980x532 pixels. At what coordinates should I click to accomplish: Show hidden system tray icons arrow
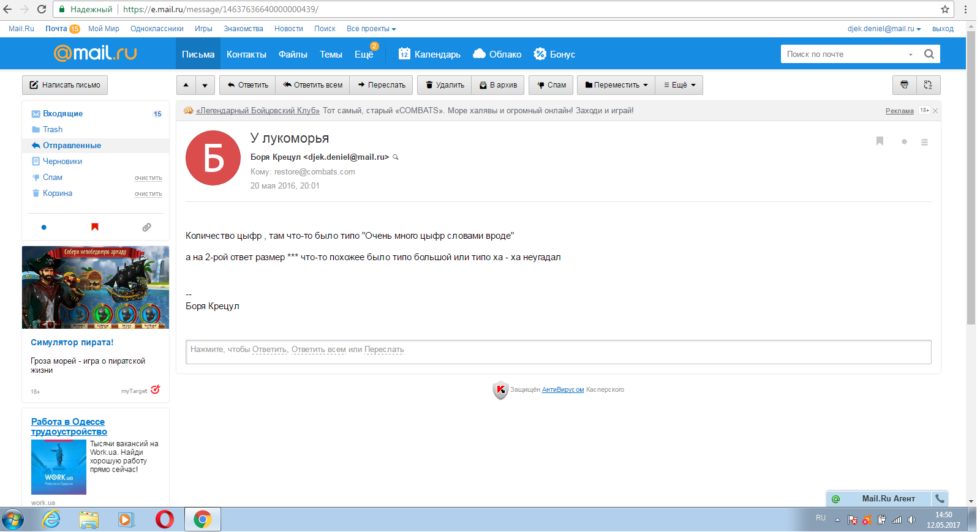(837, 520)
